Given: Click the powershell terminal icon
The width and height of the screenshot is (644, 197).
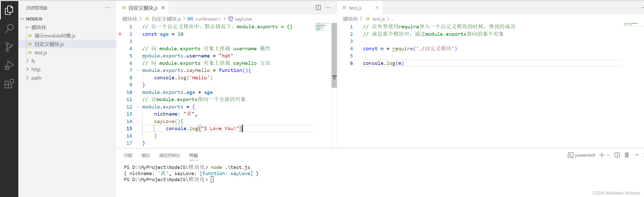Looking at the screenshot, I should coord(570,155).
